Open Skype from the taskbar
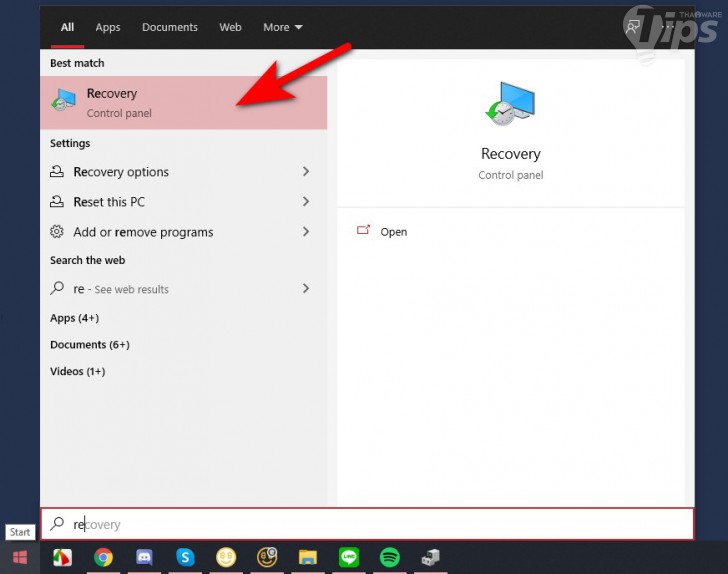 pos(185,557)
